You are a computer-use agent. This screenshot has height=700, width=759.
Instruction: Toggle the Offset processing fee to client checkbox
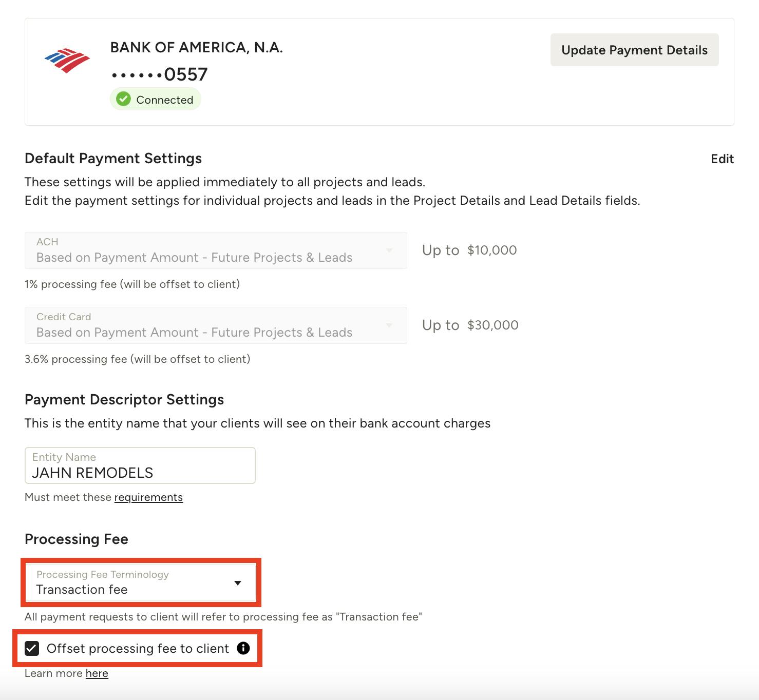coord(32,649)
